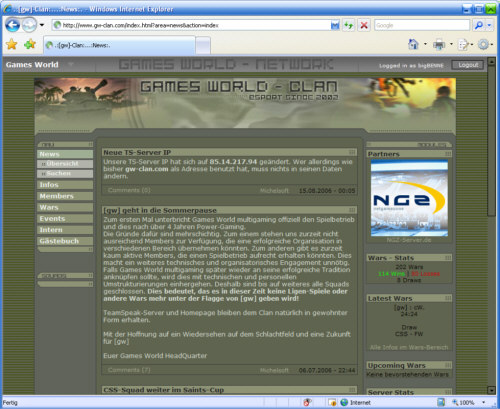Open the NGZ-Server.de link
Screen dimensions: 500x409
(x=409, y=240)
